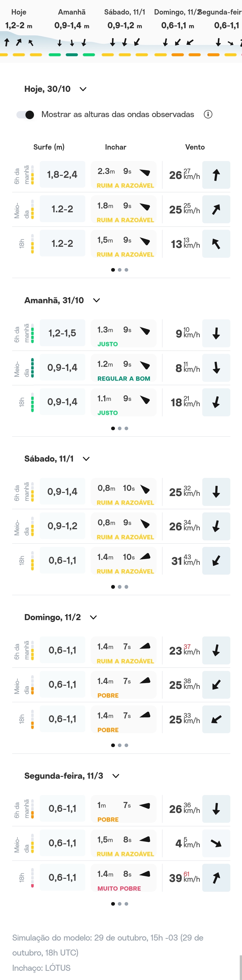Click wind direction arrow for today midday
The width and height of the screenshot is (242, 980).
[x=216, y=209]
